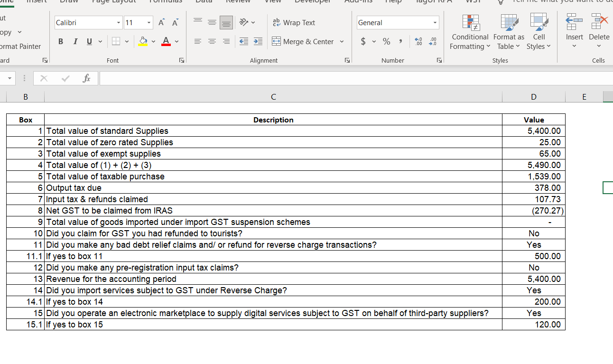The image size is (613, 364).
Task: Toggle Wrap Text
Action: [294, 22]
